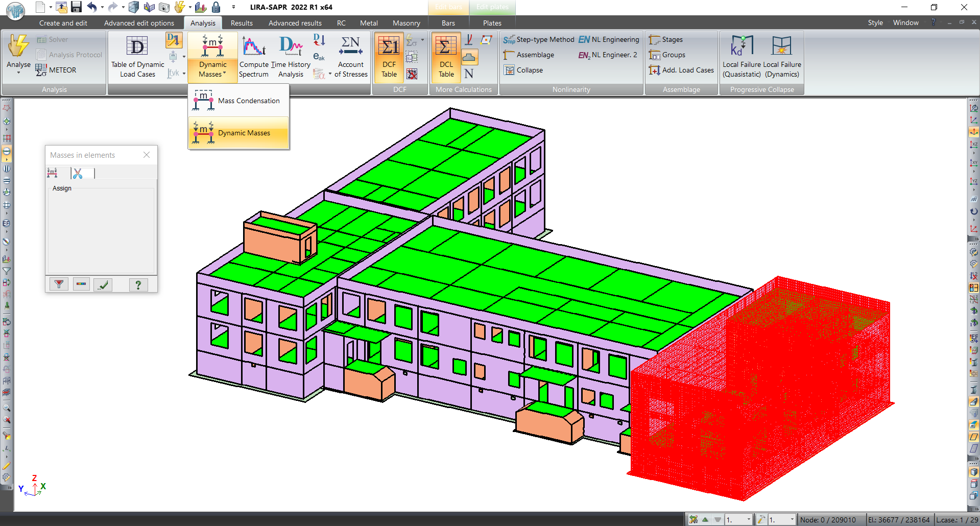Image resolution: width=980 pixels, height=526 pixels.
Task: Click the METEOR button
Action: click(x=56, y=70)
